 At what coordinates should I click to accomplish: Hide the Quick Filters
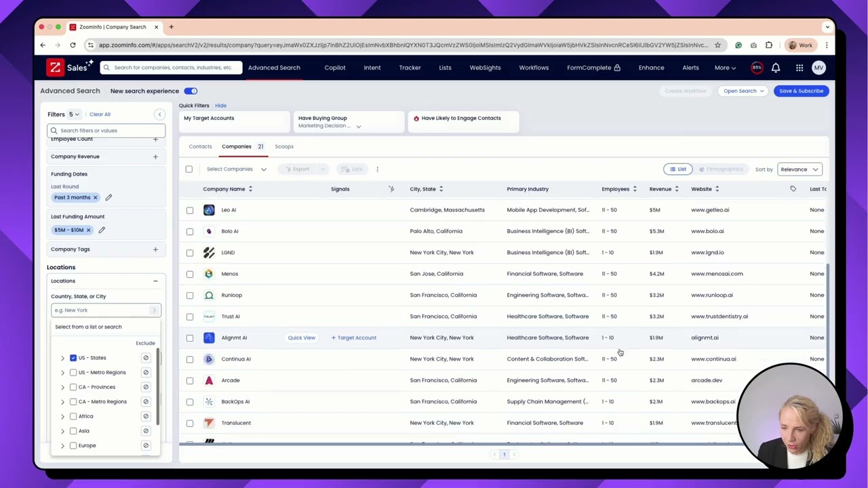click(220, 106)
